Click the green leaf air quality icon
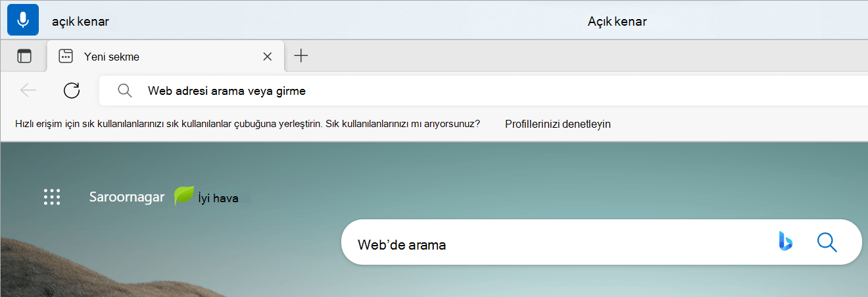This screenshot has width=868, height=297. (x=184, y=196)
